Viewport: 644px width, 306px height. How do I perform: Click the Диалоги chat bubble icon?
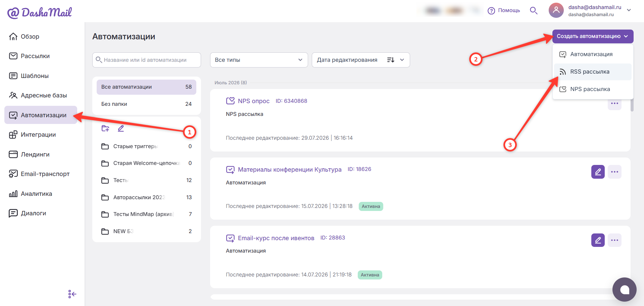13,213
